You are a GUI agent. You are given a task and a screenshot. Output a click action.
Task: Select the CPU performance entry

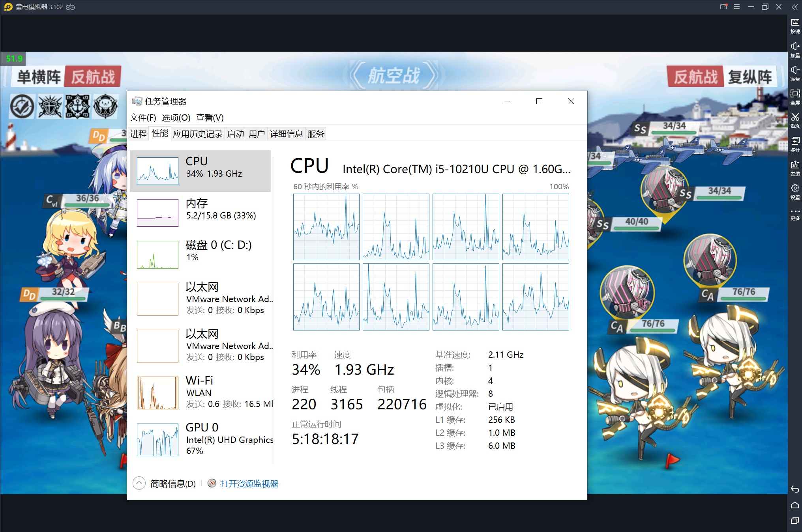200,171
